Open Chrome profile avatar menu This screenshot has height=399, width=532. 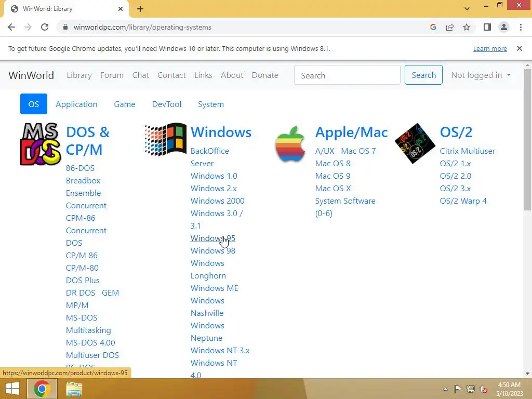504,27
